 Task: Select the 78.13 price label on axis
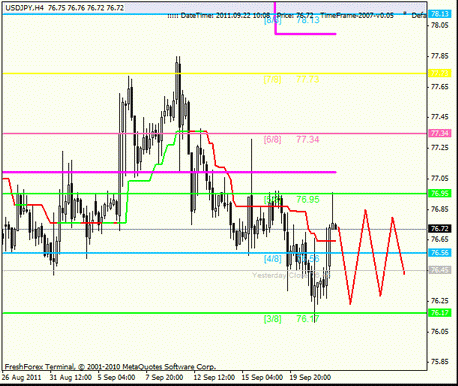(x=440, y=14)
